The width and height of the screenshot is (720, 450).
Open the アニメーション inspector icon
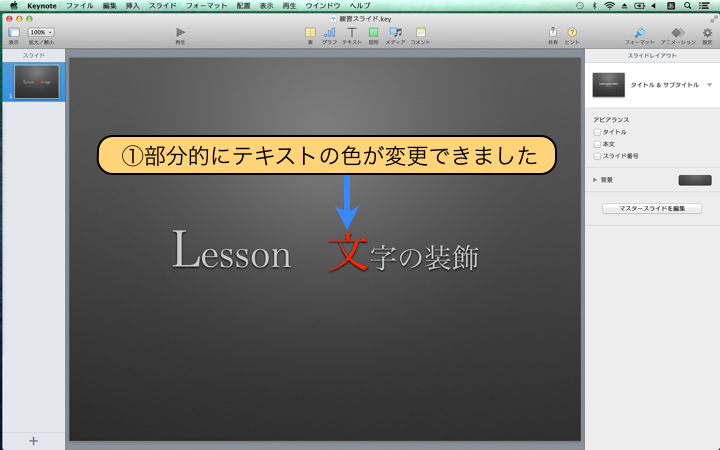pyautogui.click(x=678, y=33)
